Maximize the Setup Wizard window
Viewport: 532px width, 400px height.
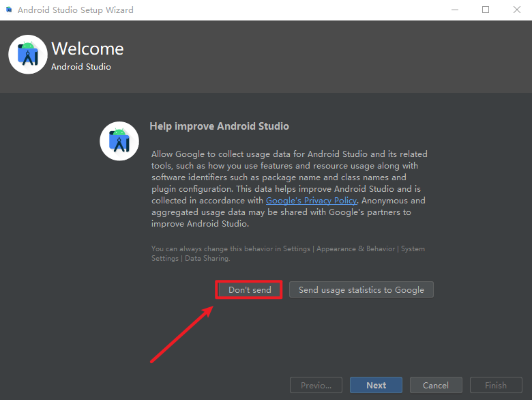486,10
